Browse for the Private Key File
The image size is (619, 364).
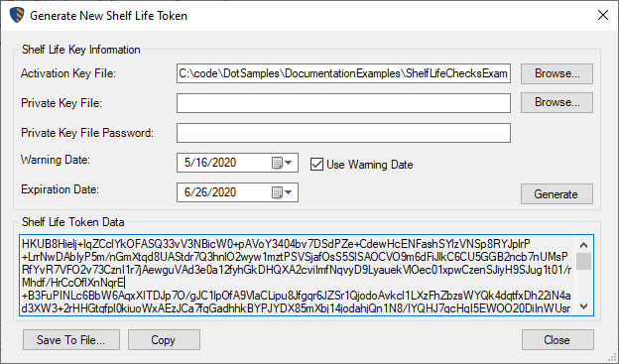[x=557, y=102]
